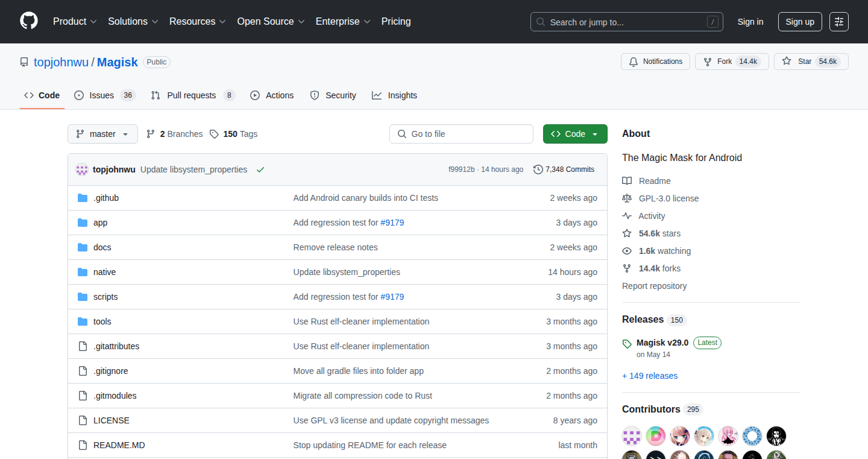Open commit hash f99912b

[x=462, y=169]
